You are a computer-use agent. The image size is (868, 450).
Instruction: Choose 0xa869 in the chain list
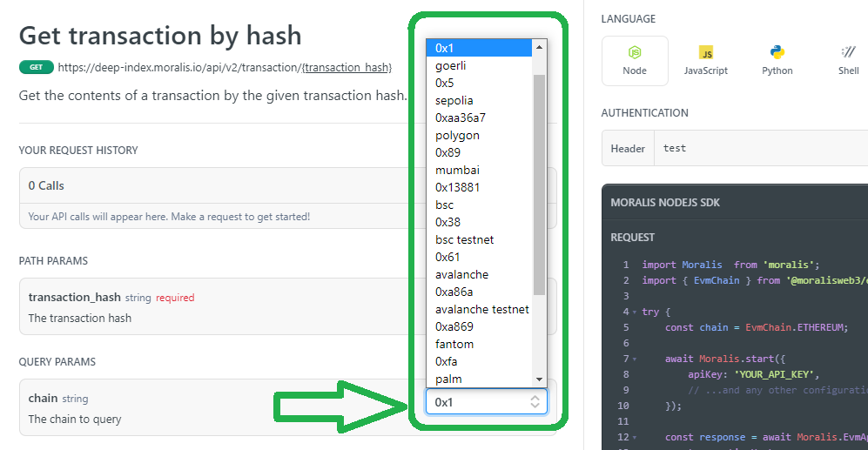coord(479,326)
